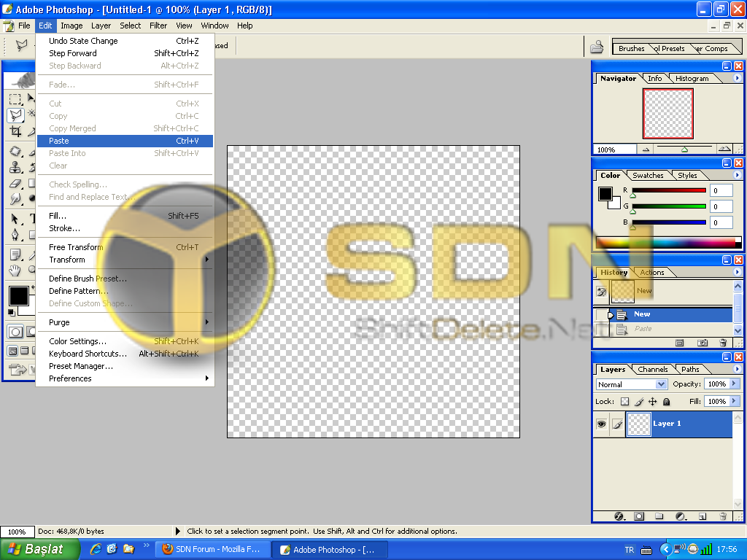This screenshot has height=560, width=747.
Task: Select the Clone Stamp tool
Action: 15,168
